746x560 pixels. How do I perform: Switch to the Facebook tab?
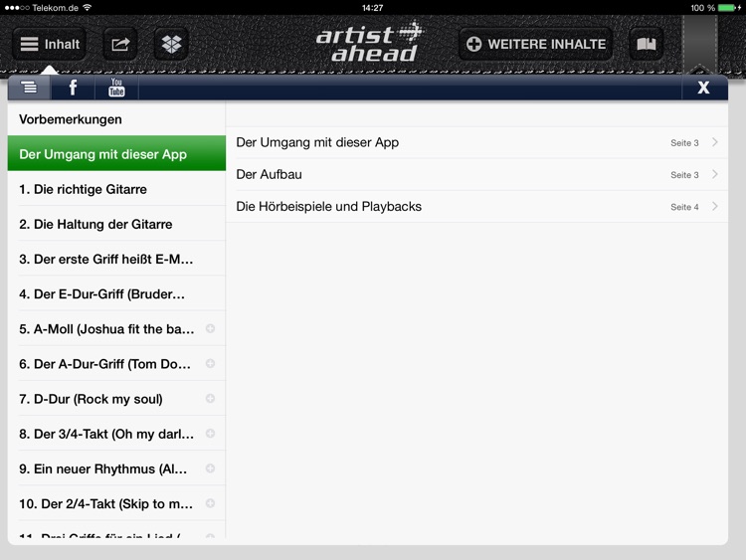73,88
